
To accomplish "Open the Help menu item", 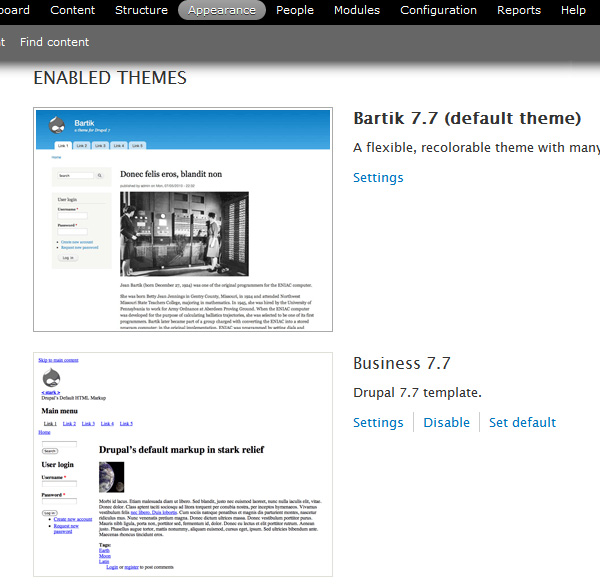I will pyautogui.click(x=573, y=10).
